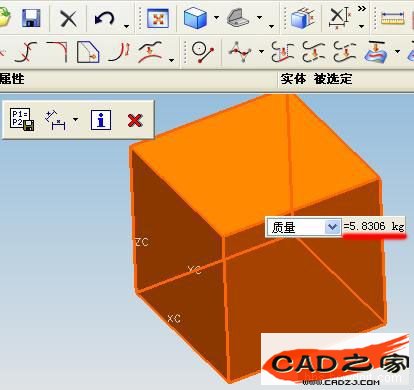This screenshot has height=390, width=414.
Task: Expand dropdown arrow next to undo icon
Action: point(126,26)
